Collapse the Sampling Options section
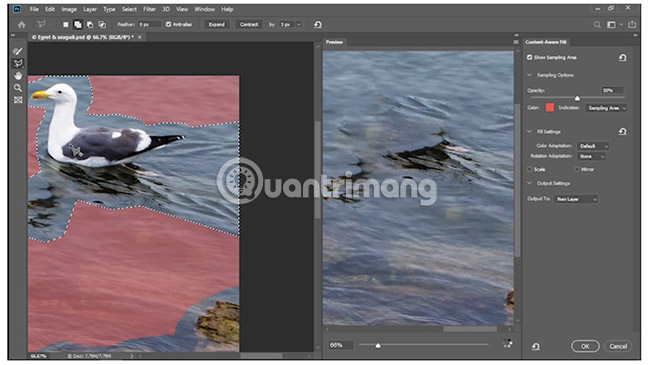 pyautogui.click(x=529, y=75)
